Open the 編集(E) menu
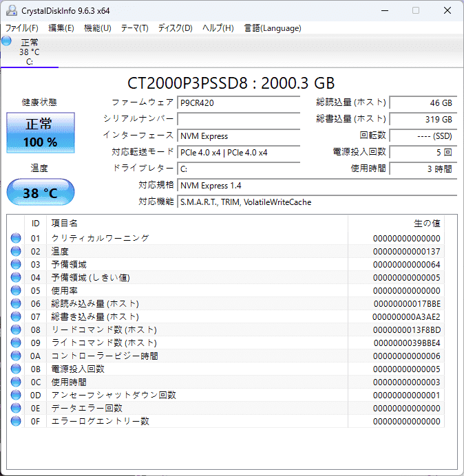The image size is (464, 476). pos(61,28)
